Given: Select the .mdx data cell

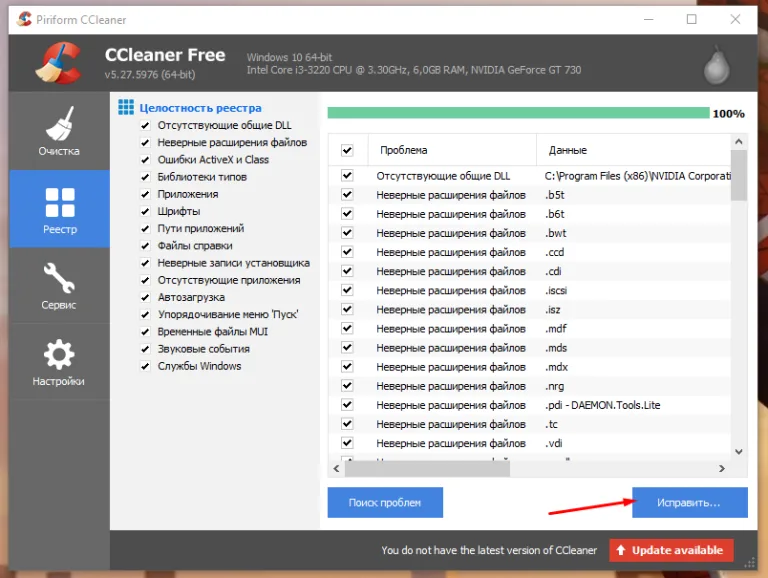Looking at the screenshot, I should coord(556,367).
